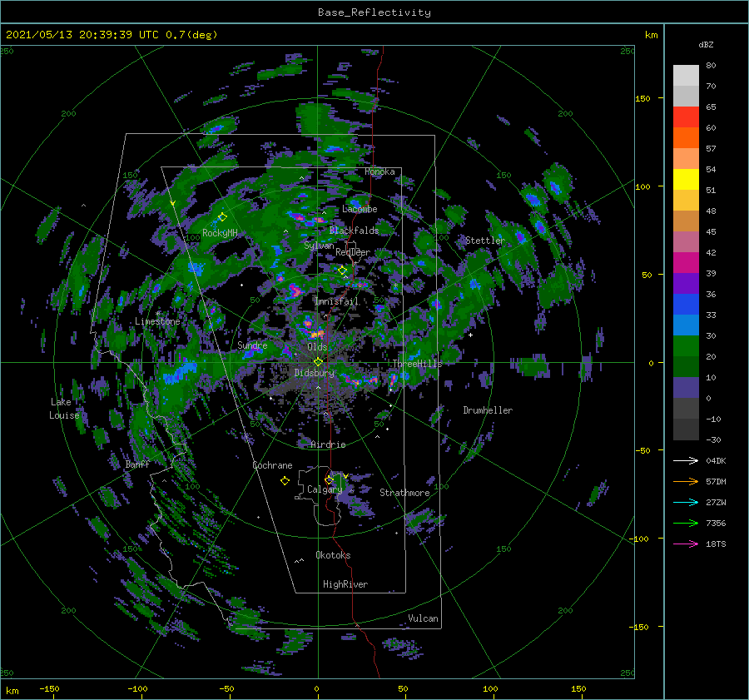749x700 pixels.
Task: Click the Innisfail city label
Action: click(337, 301)
